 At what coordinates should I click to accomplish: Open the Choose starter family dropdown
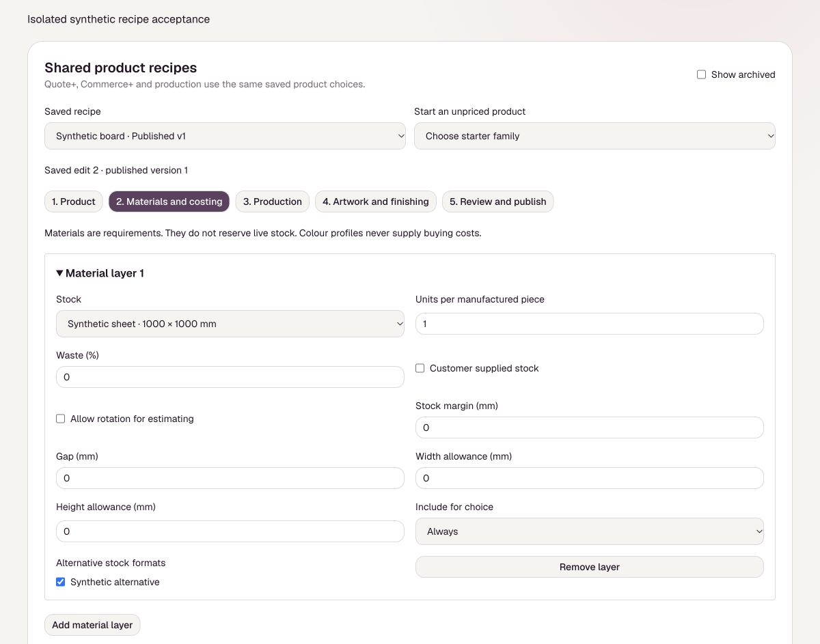594,136
